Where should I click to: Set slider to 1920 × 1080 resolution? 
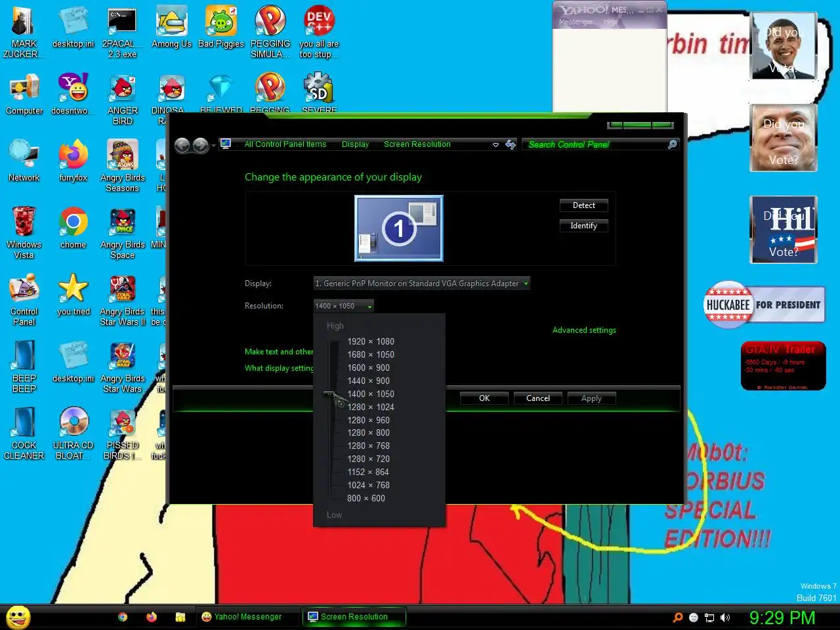click(371, 341)
